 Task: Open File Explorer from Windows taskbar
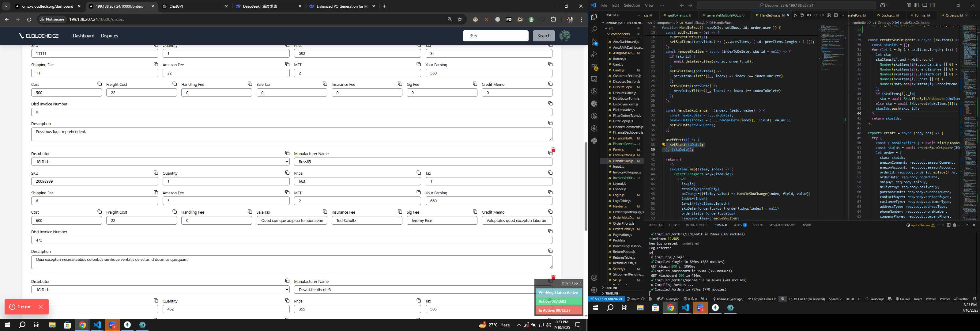[x=52, y=325]
